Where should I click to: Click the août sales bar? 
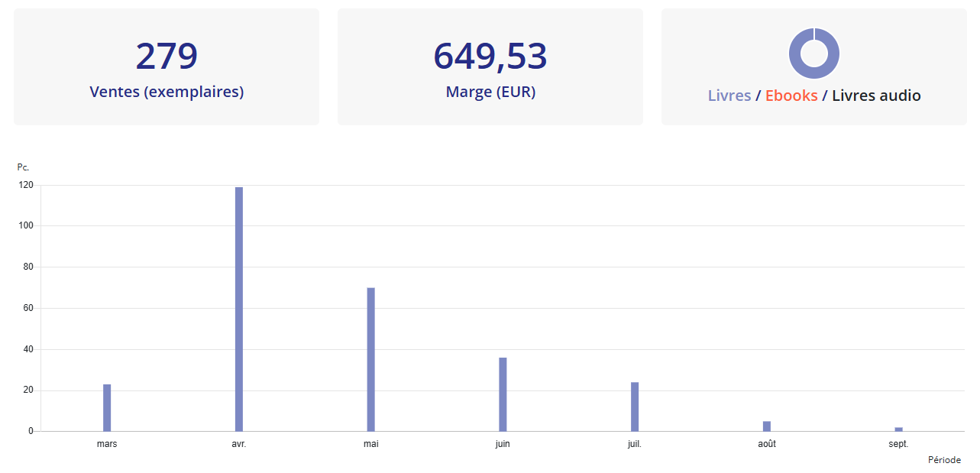pyautogui.click(x=767, y=426)
